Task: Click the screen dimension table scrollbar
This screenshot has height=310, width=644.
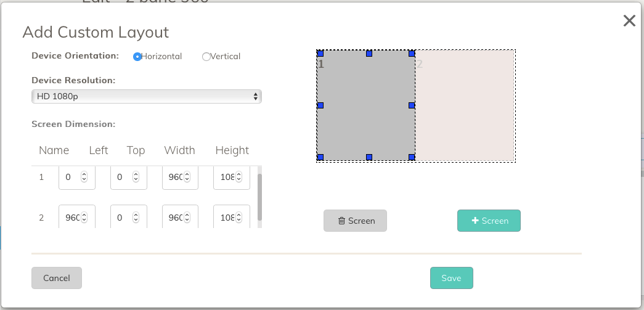Action: (x=259, y=197)
